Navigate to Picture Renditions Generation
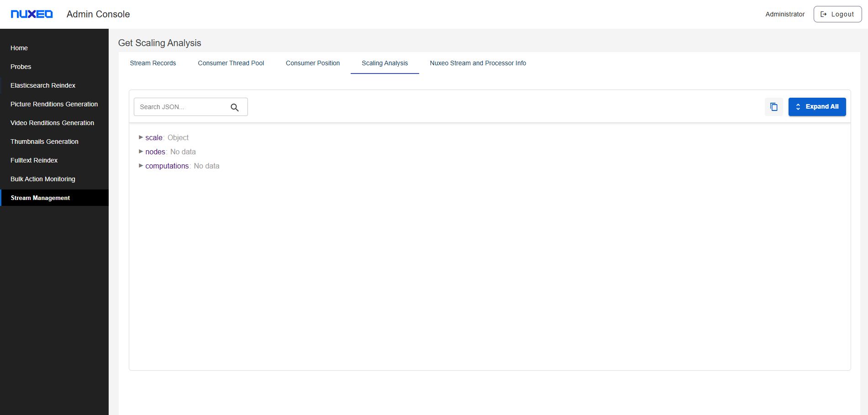This screenshot has width=868, height=415. [54, 104]
